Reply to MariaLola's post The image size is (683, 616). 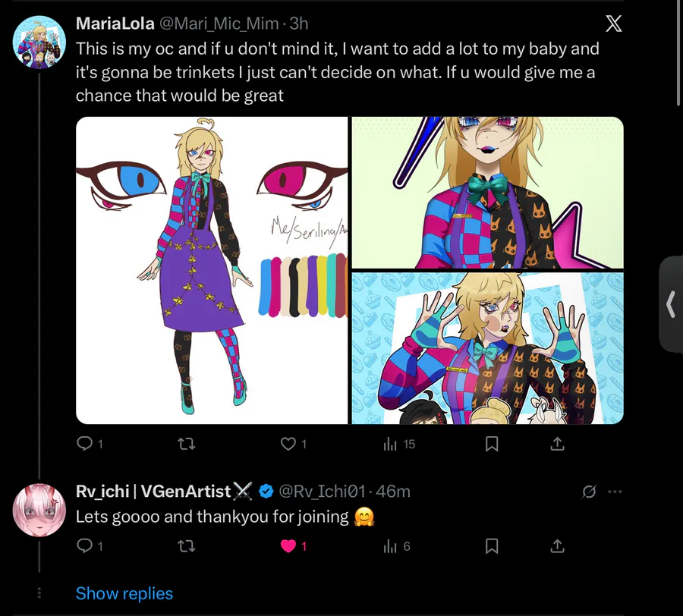(85, 444)
